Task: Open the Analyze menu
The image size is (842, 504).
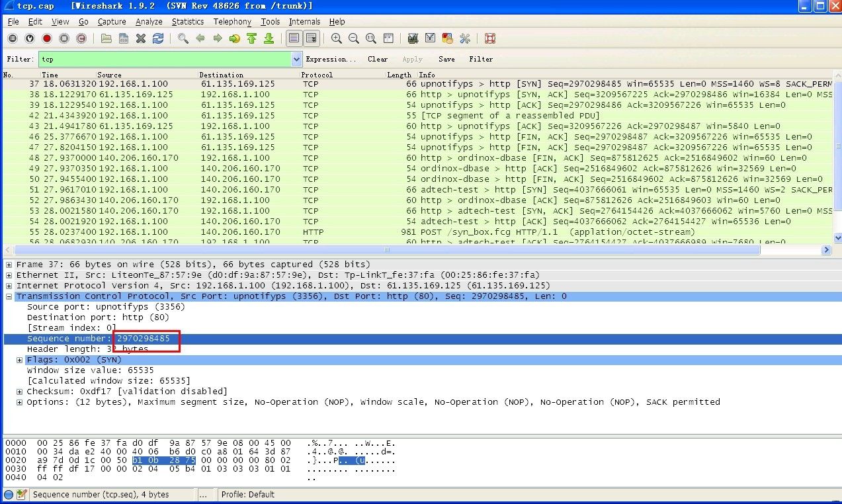Action: 149,22
